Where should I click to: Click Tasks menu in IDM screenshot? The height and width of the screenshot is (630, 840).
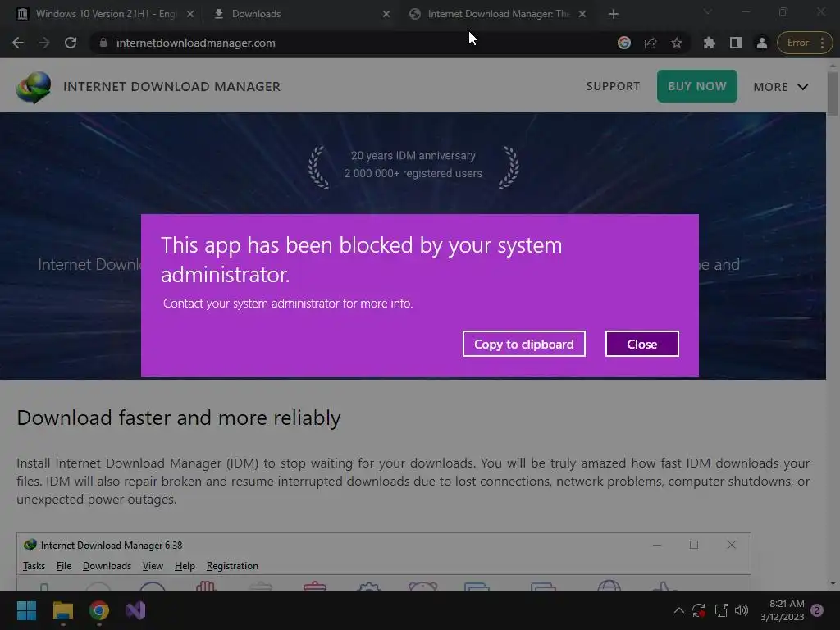pos(34,566)
